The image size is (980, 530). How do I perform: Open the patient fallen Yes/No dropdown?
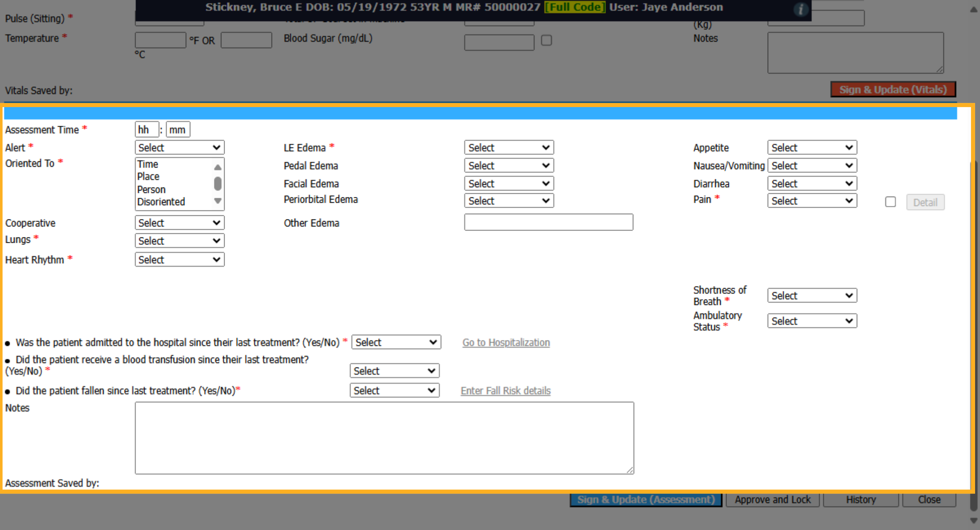394,390
